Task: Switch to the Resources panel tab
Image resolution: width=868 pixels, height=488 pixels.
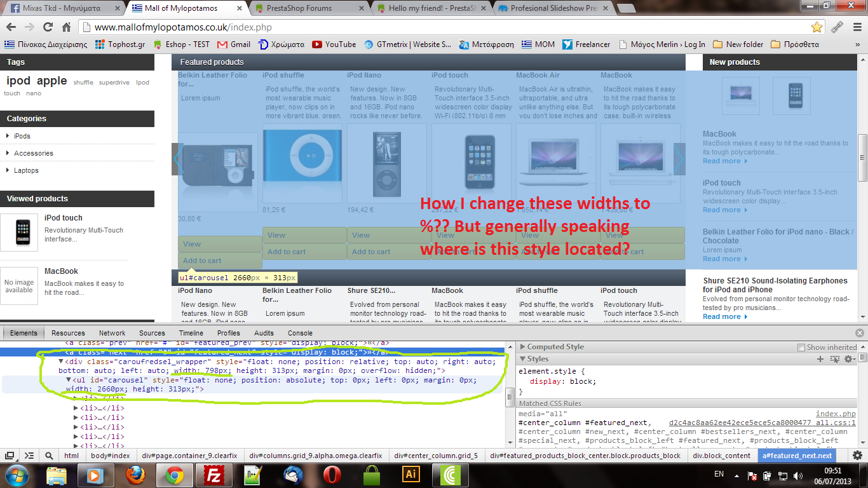Action: pyautogui.click(x=68, y=333)
